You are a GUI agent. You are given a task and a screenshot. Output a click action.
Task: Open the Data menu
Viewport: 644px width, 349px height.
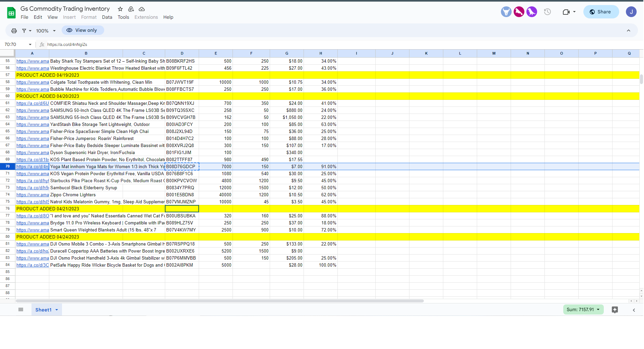(x=107, y=17)
